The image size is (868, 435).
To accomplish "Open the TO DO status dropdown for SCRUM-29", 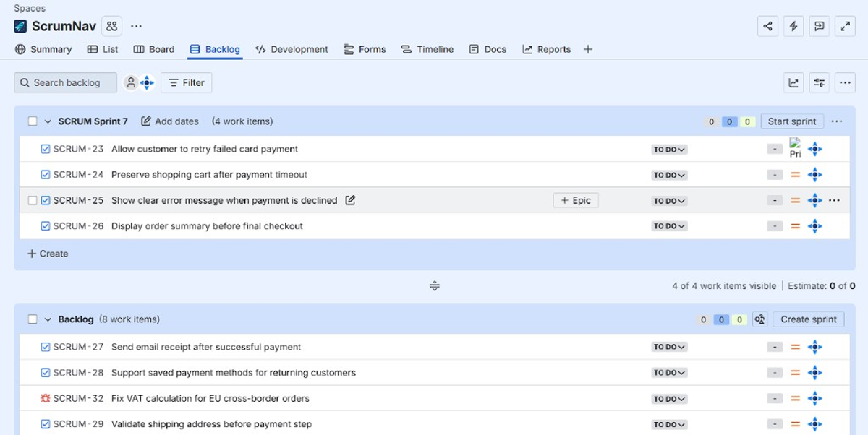I will [669, 424].
